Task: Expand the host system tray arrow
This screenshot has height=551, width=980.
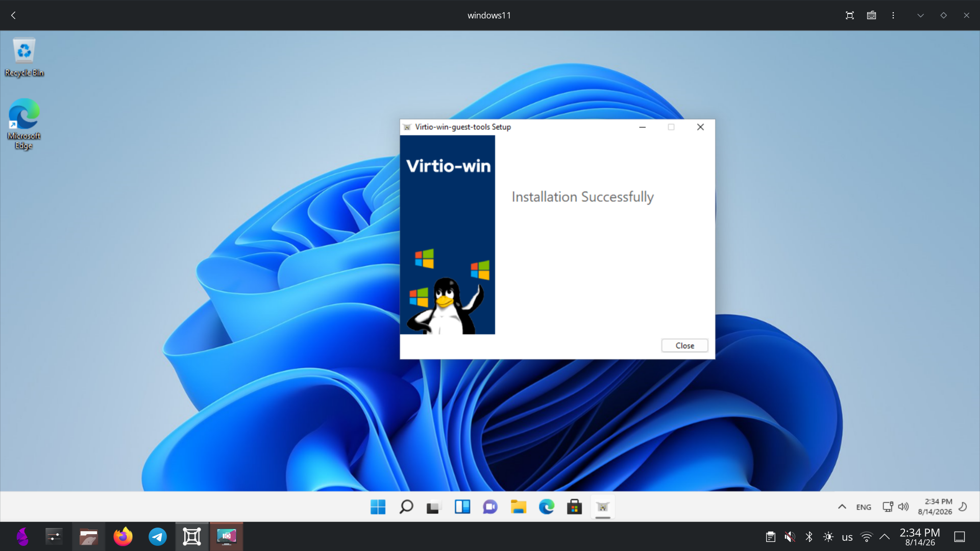Action: (x=885, y=537)
